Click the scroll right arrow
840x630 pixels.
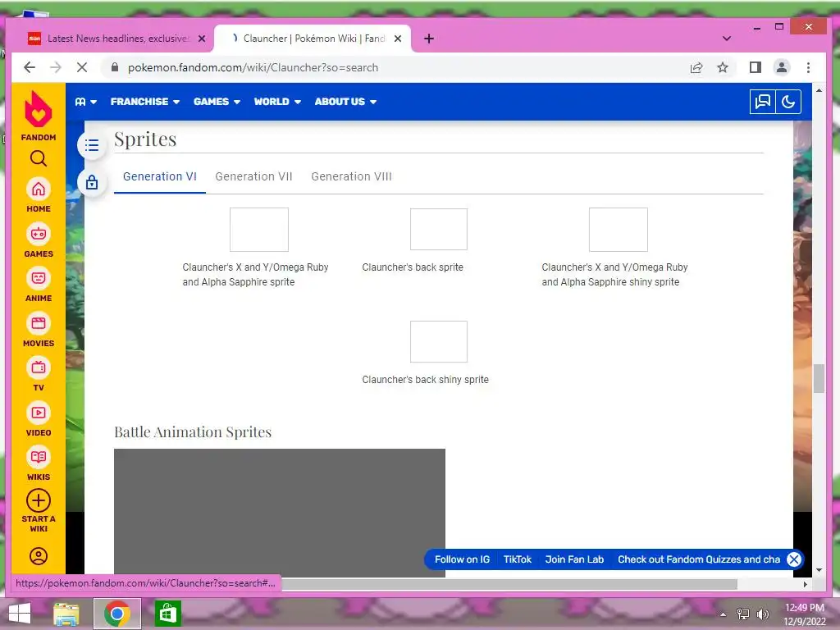(x=806, y=584)
